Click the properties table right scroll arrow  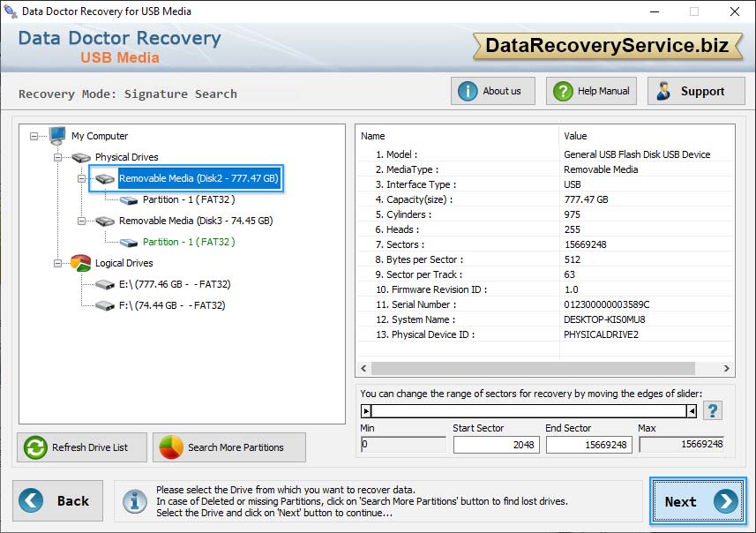tap(727, 369)
